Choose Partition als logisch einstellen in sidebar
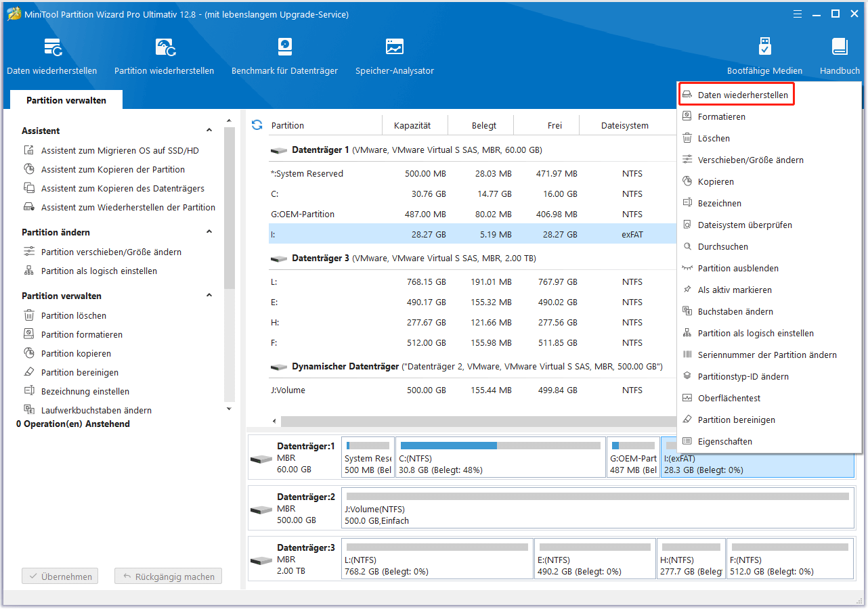This screenshot has height=609, width=868. pyautogui.click(x=99, y=271)
